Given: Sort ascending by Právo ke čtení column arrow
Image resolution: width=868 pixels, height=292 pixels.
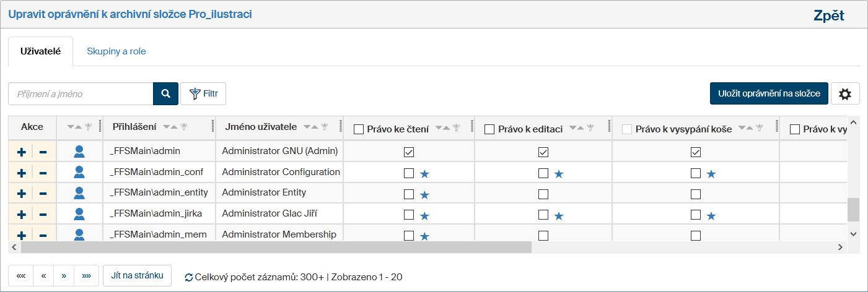Looking at the screenshot, I should coord(448,128).
